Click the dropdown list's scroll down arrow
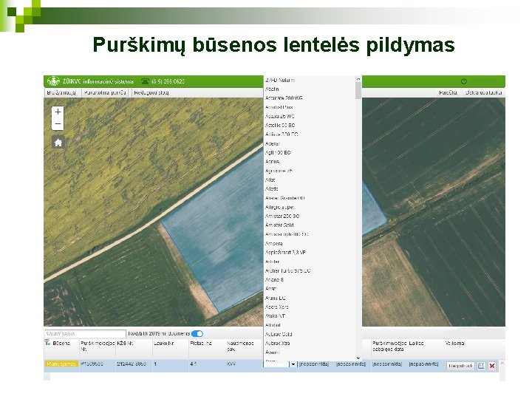 coord(358,358)
